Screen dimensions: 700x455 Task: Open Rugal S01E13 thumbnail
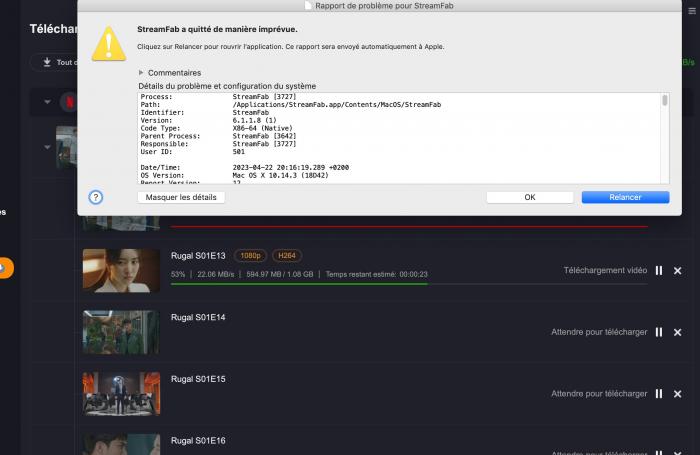121,271
